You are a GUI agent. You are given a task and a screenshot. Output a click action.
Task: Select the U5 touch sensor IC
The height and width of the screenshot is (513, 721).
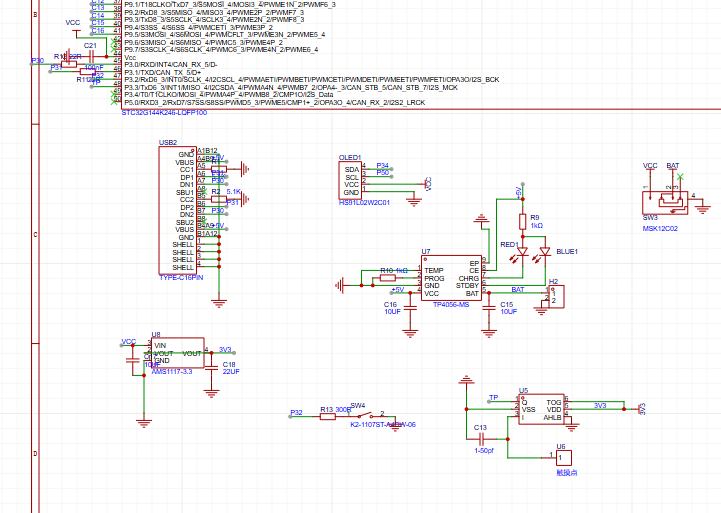pyautogui.click(x=541, y=409)
